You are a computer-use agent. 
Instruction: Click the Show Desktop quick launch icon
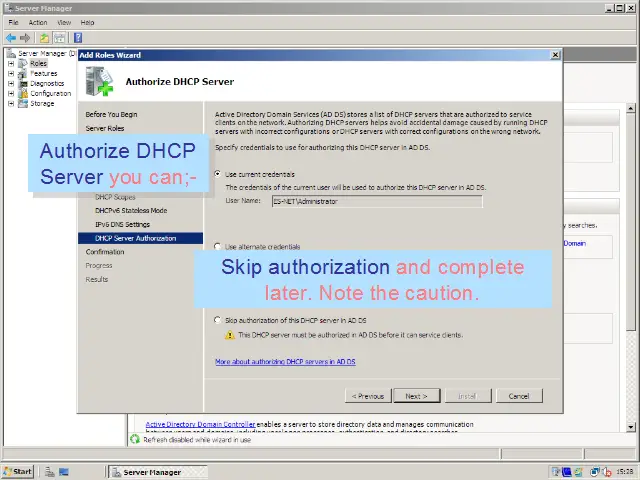coord(64,472)
